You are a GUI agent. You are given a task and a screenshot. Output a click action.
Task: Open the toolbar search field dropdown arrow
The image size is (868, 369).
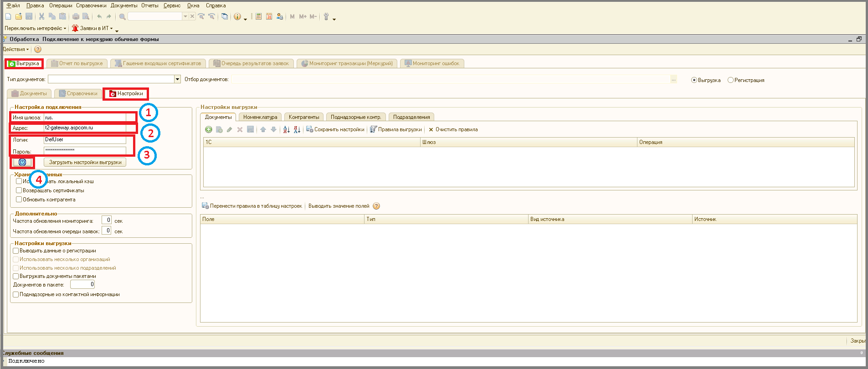coord(185,16)
